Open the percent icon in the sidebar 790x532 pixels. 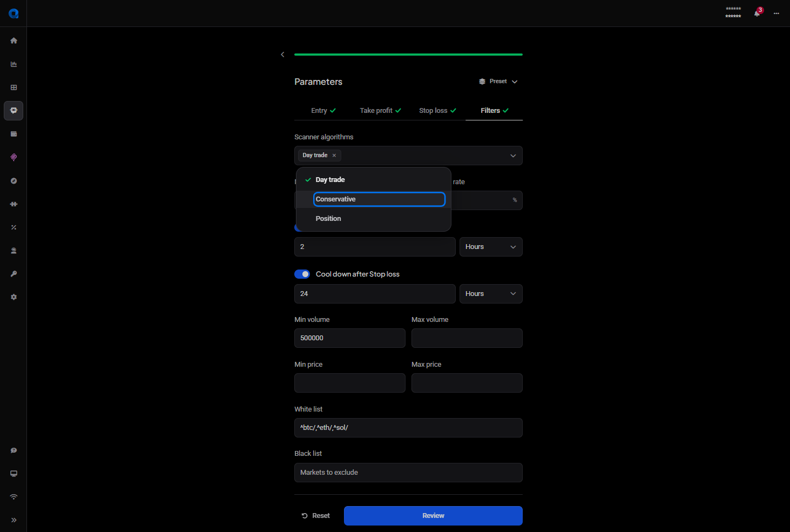coord(13,227)
